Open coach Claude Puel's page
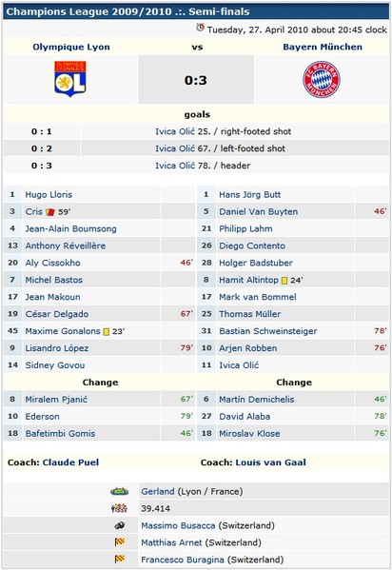The height and width of the screenshot is (570, 392). point(70,462)
